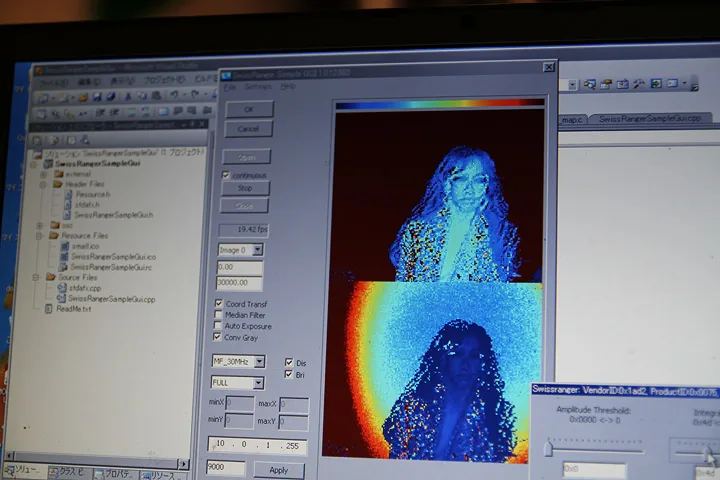This screenshot has height=480, width=720.
Task: Click the stdafx.cpp source file icon
Action: 62,287
